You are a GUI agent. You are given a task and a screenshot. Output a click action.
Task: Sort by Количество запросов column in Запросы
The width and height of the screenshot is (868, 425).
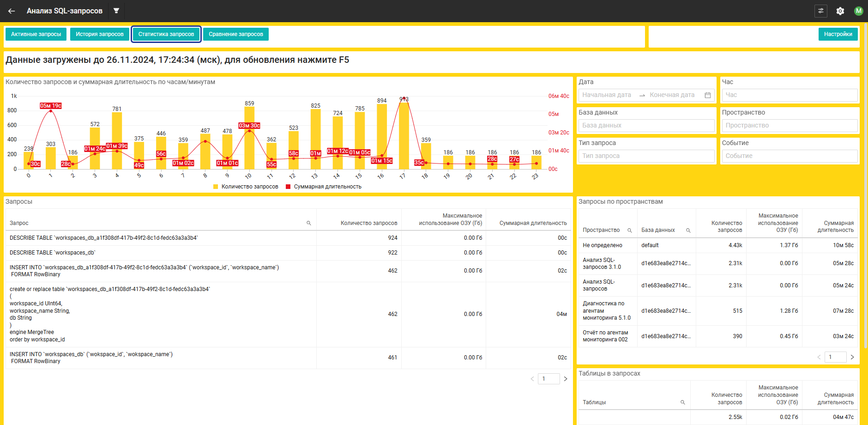coord(369,223)
